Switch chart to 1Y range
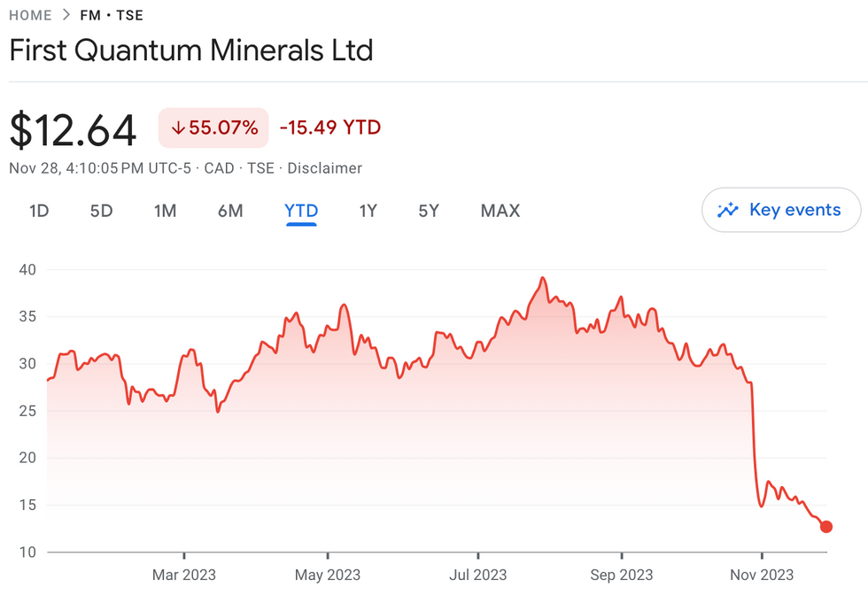 [x=368, y=211]
